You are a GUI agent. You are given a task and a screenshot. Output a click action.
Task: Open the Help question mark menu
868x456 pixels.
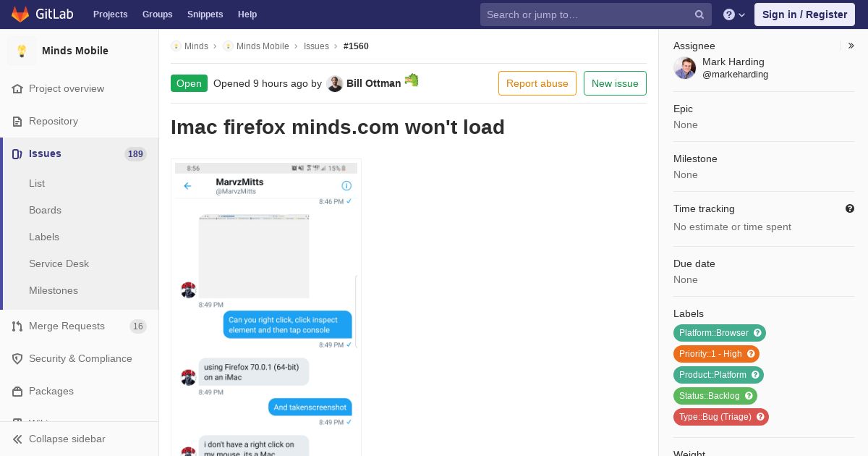point(734,14)
